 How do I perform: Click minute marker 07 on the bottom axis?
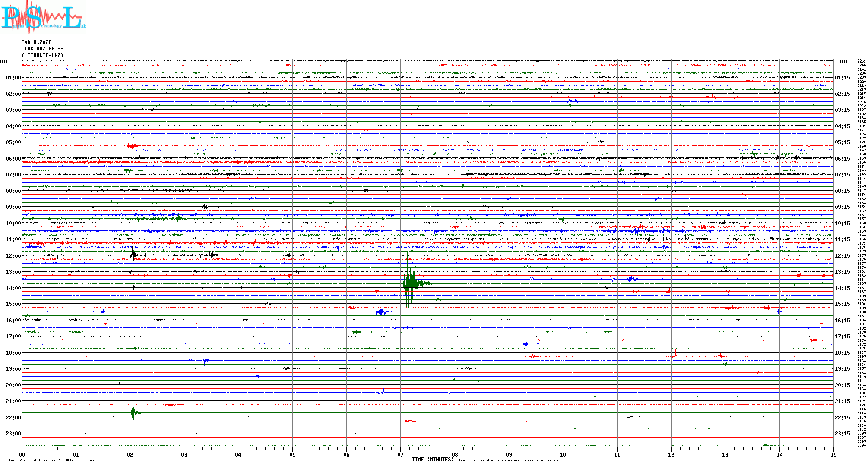pos(401,455)
